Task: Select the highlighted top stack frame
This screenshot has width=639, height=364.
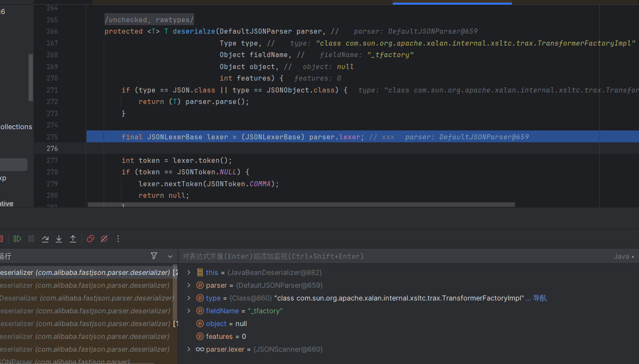Action: click(x=89, y=272)
